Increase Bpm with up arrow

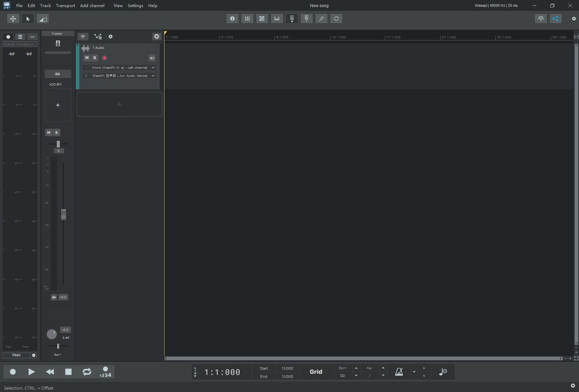(x=356, y=368)
